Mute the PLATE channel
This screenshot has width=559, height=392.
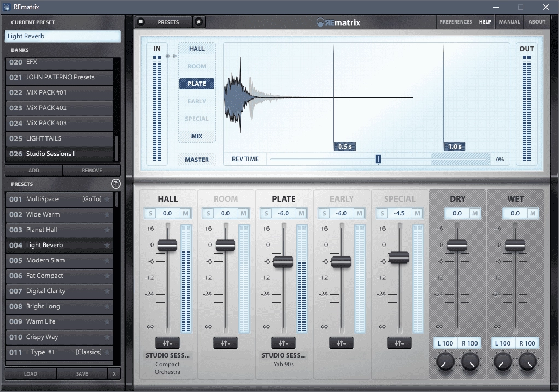(x=301, y=213)
